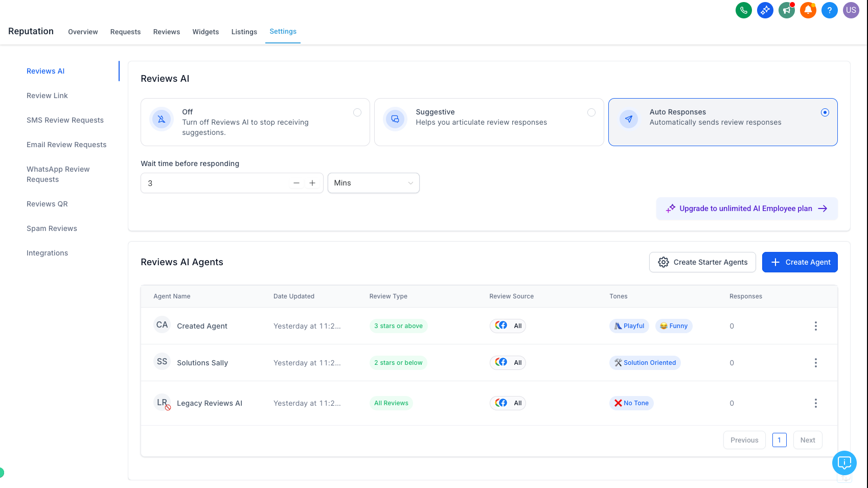868x488 pixels.
Task: Select the Off radio option
Action: click(x=357, y=112)
